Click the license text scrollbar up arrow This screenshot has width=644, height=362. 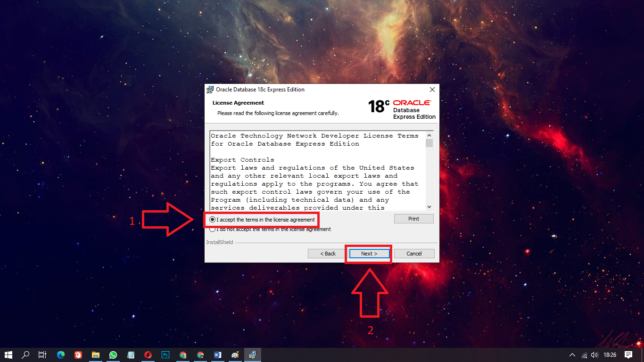(x=429, y=135)
